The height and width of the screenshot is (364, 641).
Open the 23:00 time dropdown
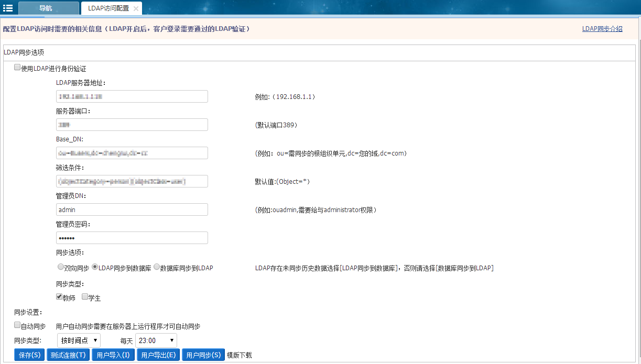[x=156, y=340]
